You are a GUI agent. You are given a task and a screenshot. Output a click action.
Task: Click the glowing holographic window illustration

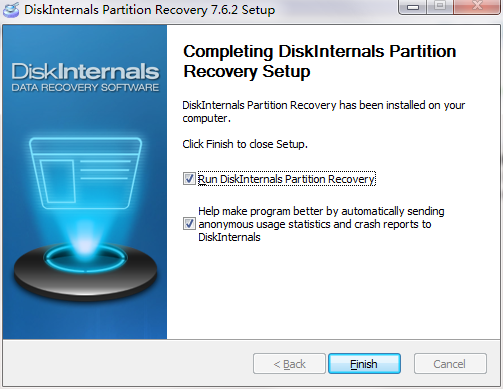click(85, 173)
